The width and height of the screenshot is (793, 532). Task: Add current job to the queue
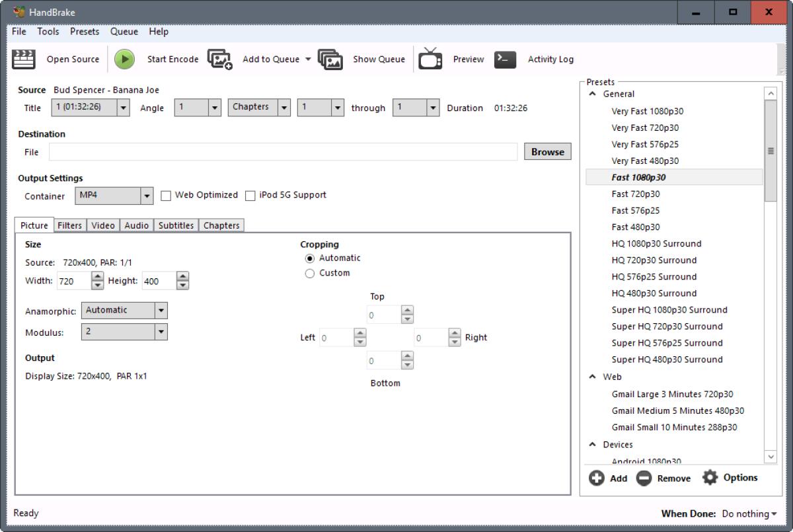[266, 59]
